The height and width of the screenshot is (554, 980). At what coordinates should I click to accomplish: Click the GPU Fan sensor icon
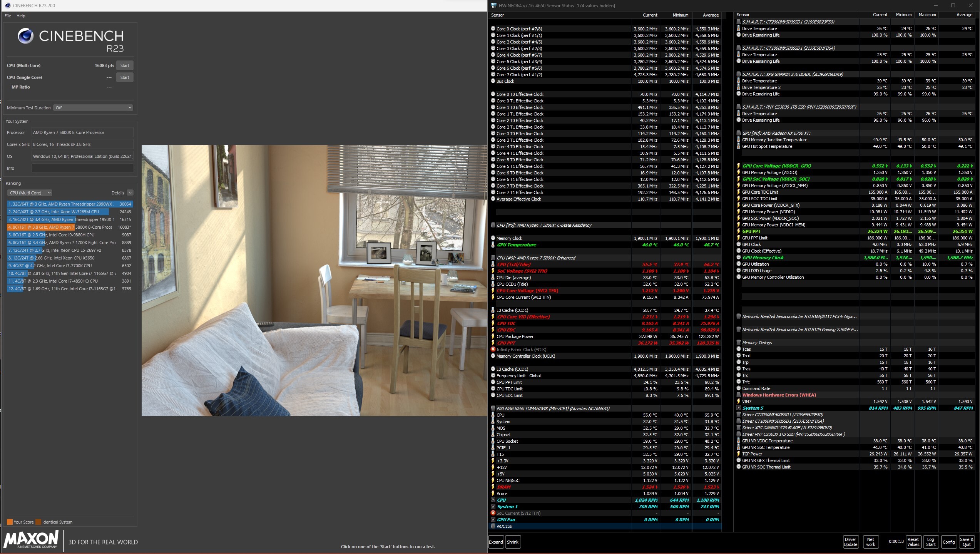pyautogui.click(x=493, y=520)
